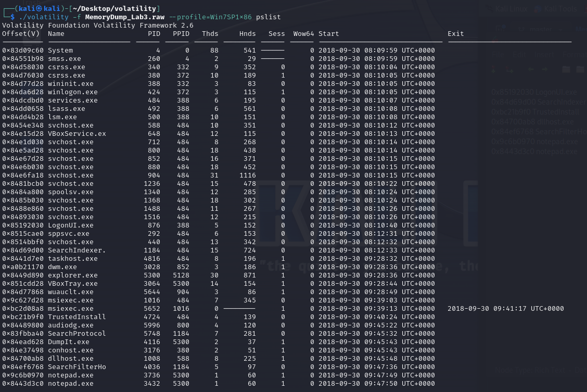Click the --profile=Win7SP1x86 argument
This screenshot has width=587, height=392.
coord(210,17)
